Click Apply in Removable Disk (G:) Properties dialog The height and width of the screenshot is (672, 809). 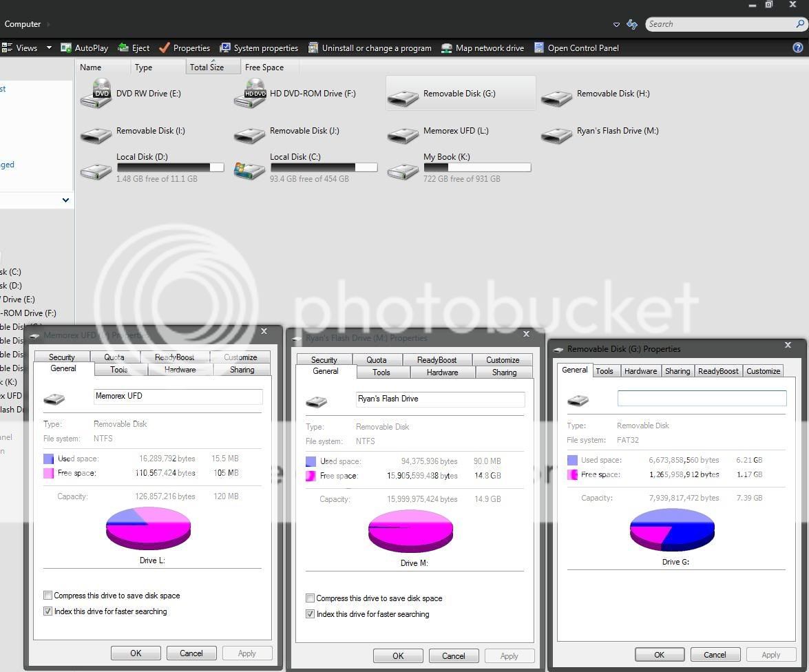tap(771, 655)
